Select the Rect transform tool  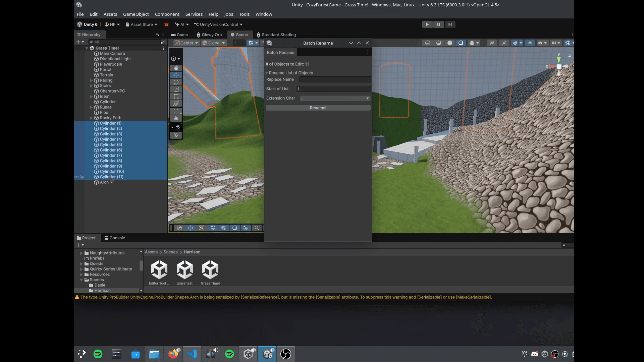coord(176,96)
